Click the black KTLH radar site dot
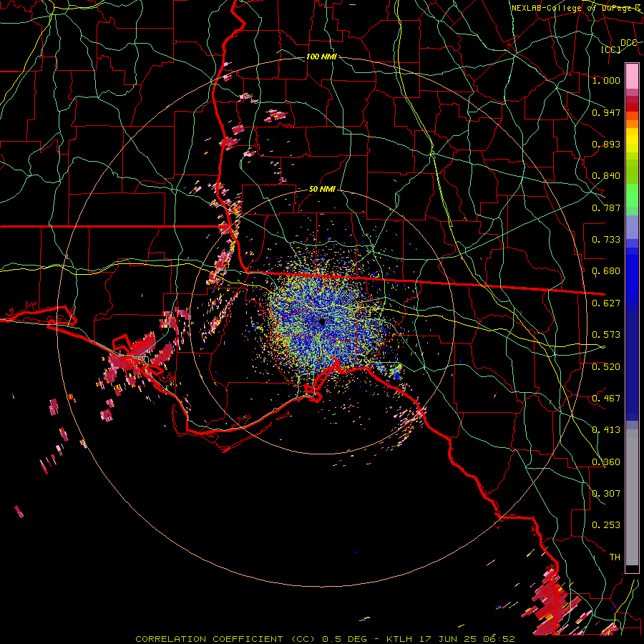644x644 pixels. (323, 321)
